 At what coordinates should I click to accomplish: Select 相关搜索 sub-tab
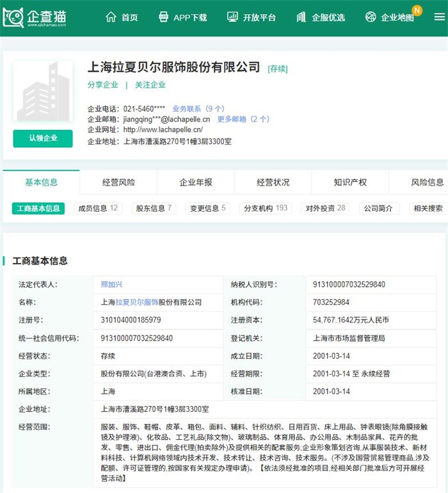pyautogui.click(x=428, y=209)
